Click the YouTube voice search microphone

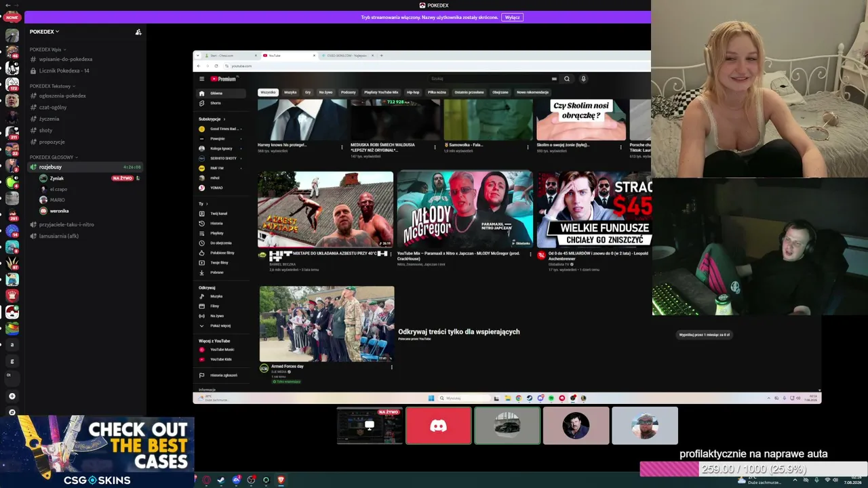[x=583, y=79]
